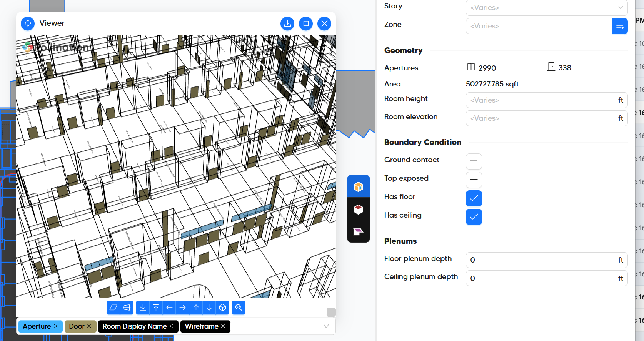Remove the Wireframe tag

click(223, 326)
